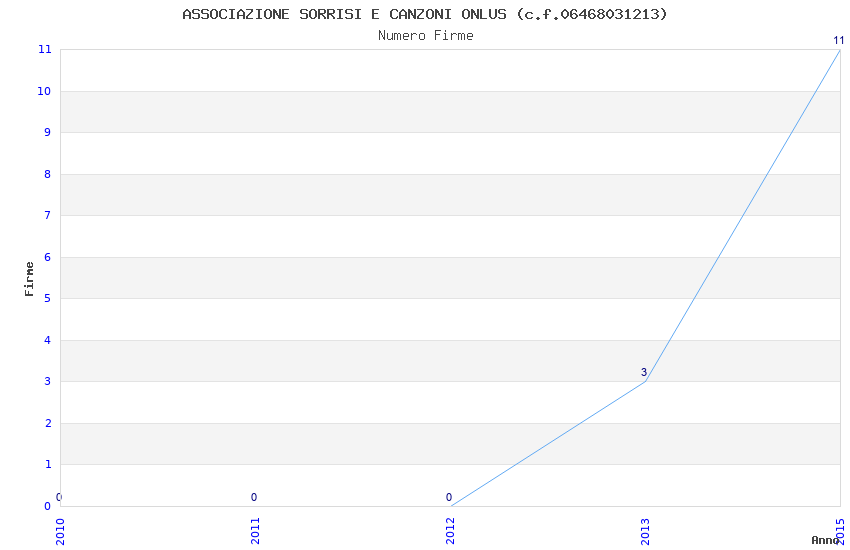Click the y-axis tick value 4
Image resolution: width=850 pixels, height=550 pixels.
click(48, 340)
